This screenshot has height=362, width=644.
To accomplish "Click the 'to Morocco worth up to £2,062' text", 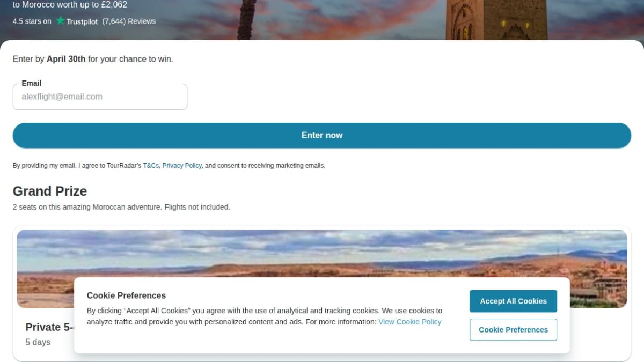I will (70, 5).
